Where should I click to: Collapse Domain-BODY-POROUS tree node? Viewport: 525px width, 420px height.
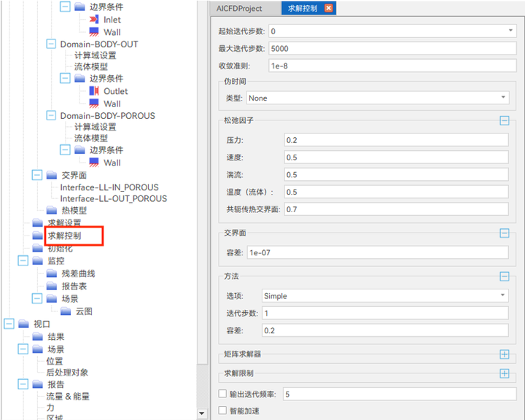tap(51, 115)
